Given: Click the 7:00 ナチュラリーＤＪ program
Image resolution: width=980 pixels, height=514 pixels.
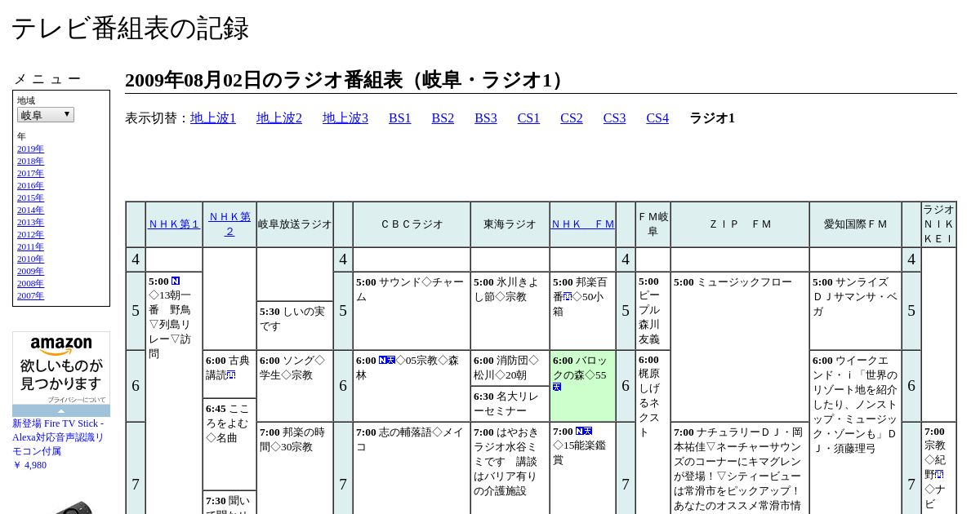Looking at the screenshot, I should [740, 468].
